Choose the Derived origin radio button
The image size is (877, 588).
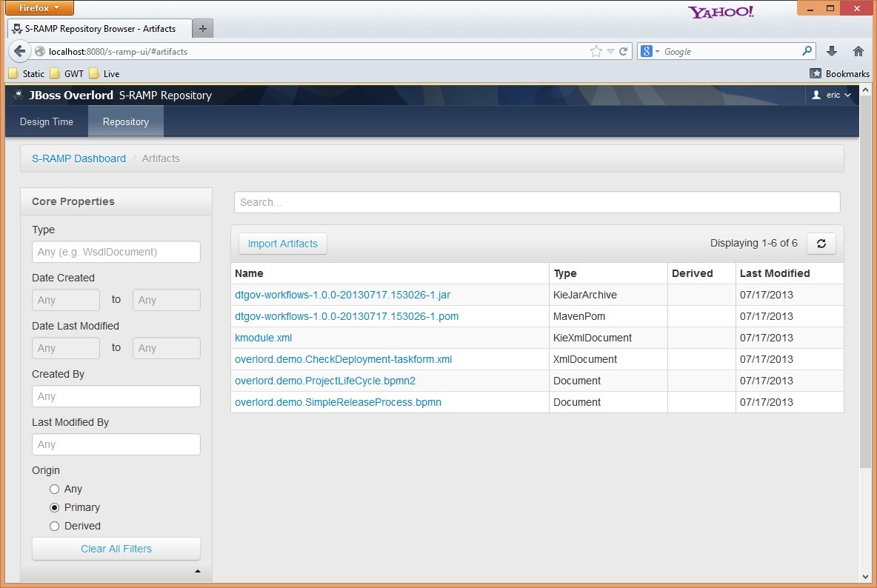pyautogui.click(x=54, y=526)
